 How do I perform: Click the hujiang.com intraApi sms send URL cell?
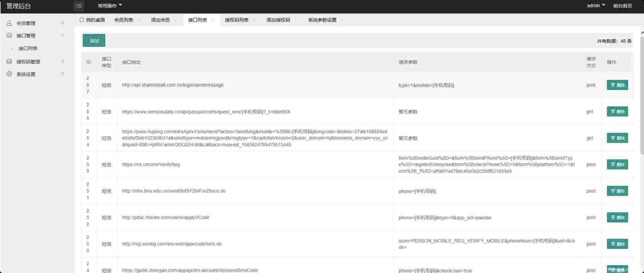[x=255, y=138]
